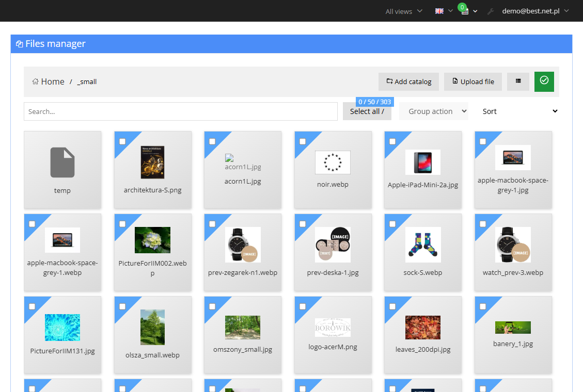Click the watch_prev-3.webp file name

click(513, 272)
